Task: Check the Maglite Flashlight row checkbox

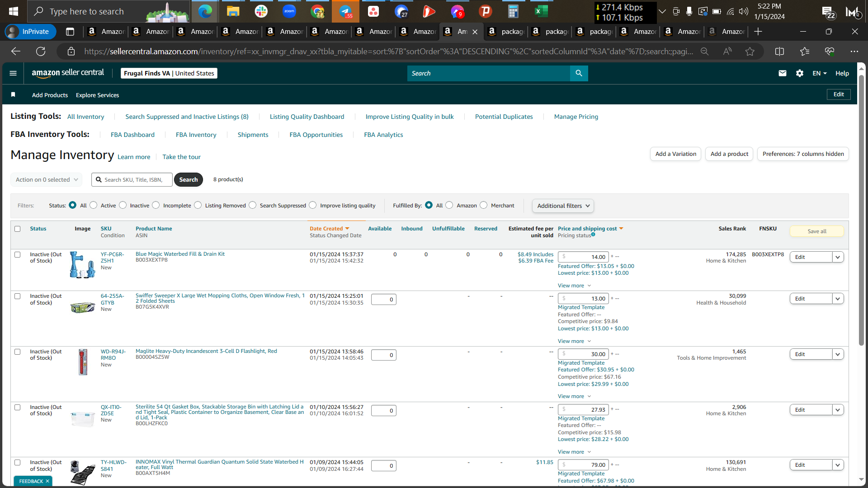Action: pyautogui.click(x=18, y=352)
